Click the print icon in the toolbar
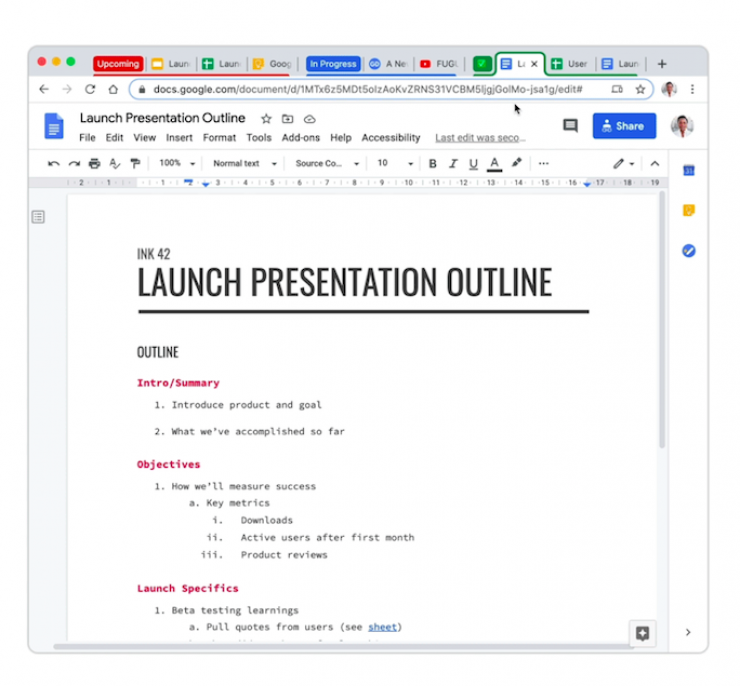This screenshot has width=740, height=686. point(94,163)
